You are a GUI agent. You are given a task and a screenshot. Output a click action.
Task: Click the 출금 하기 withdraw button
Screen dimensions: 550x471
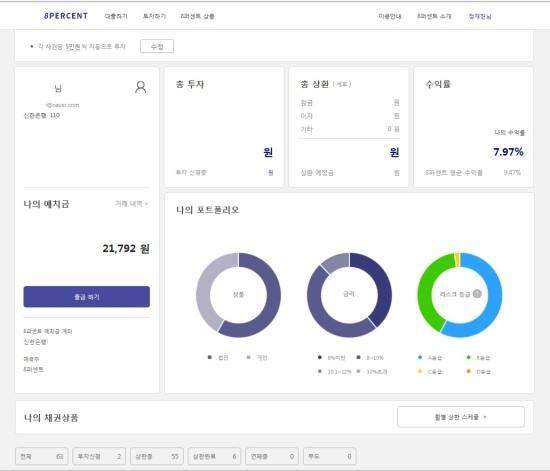click(x=87, y=297)
